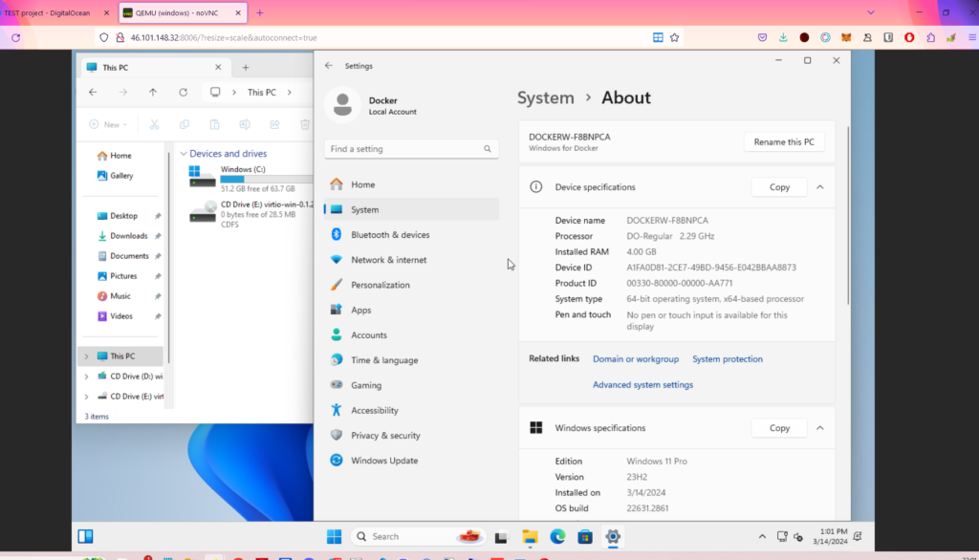Add a new tab in File Explorer
This screenshot has width=979, height=560.
coord(246,68)
